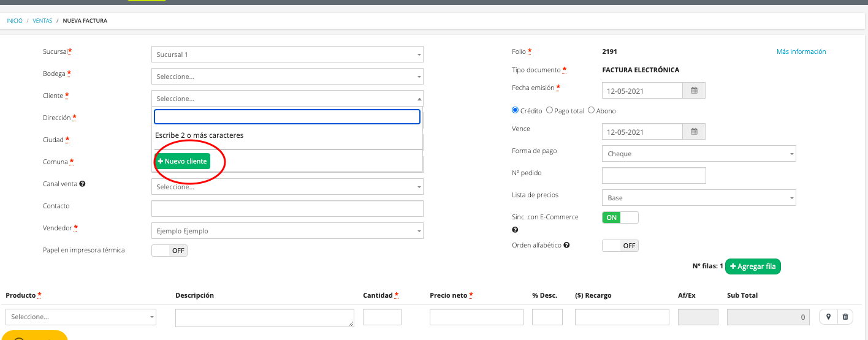
Task: Open the Forma de pago dropdown
Action: pyautogui.click(x=699, y=154)
